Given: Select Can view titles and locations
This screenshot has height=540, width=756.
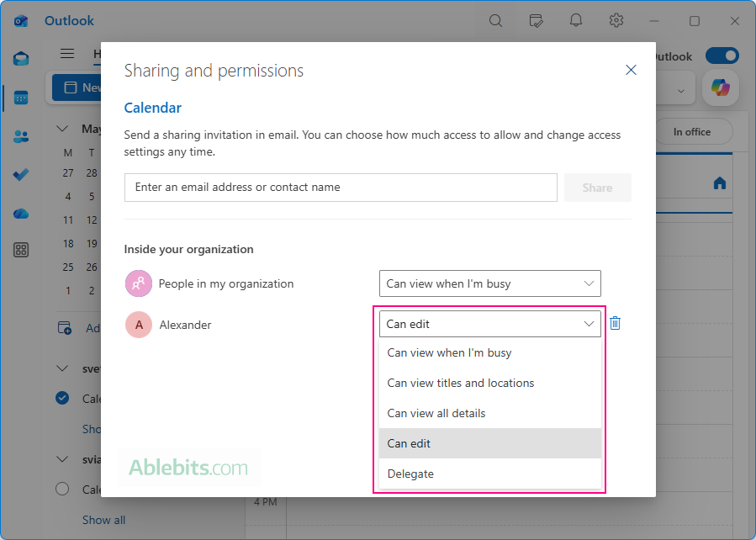Looking at the screenshot, I should point(490,383).
